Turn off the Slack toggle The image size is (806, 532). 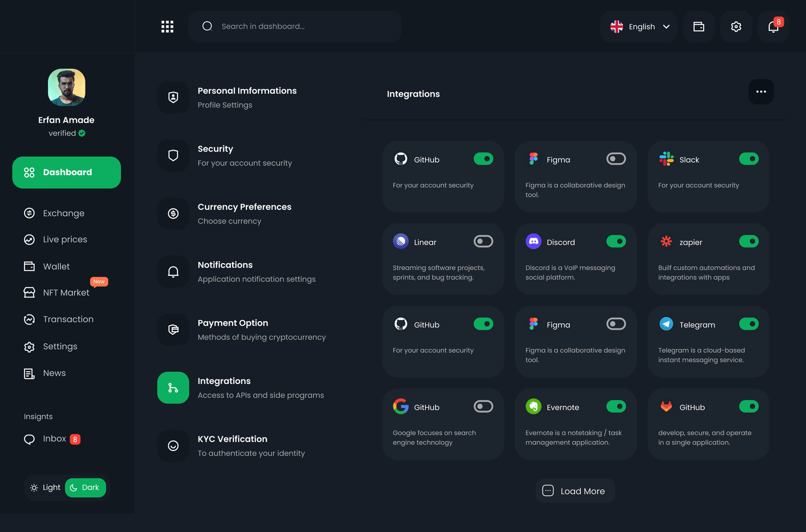(x=749, y=159)
